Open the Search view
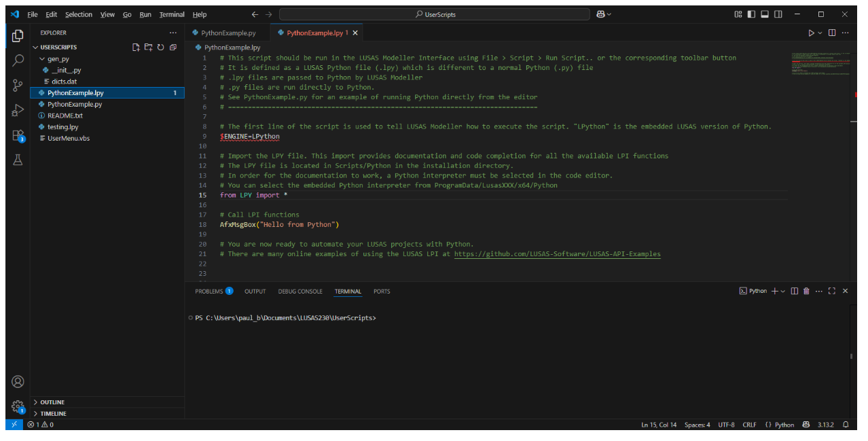This screenshot has width=868, height=441. (x=18, y=60)
